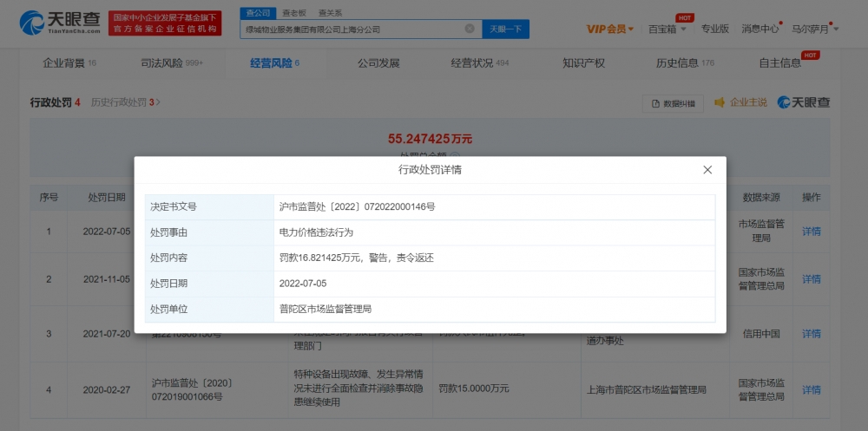Screen dimensions: 868x431
Task: Switch to the 自主信息 tab
Action: pos(780,63)
